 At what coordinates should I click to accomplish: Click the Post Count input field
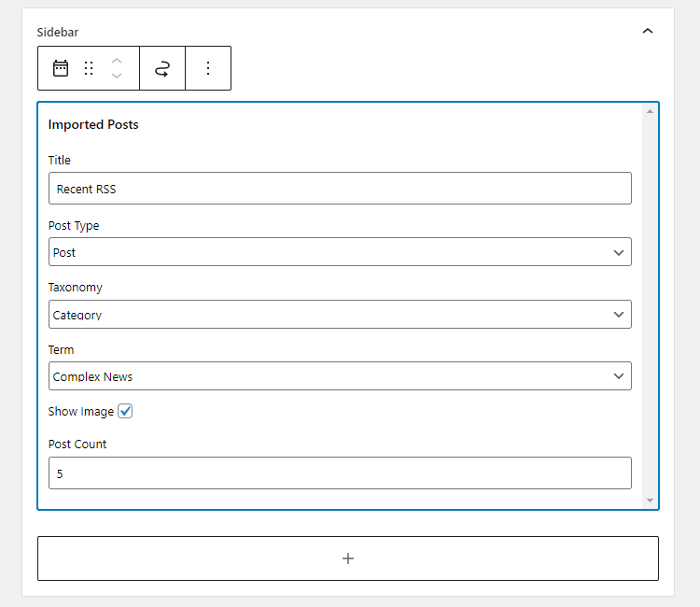point(340,473)
